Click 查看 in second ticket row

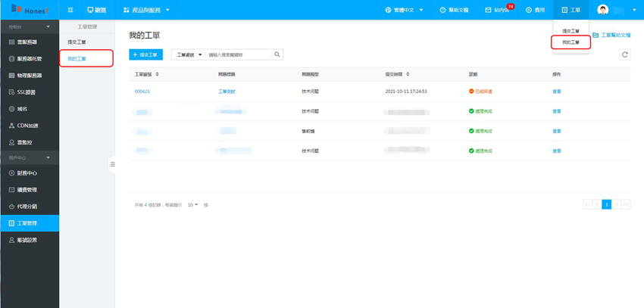pos(557,111)
